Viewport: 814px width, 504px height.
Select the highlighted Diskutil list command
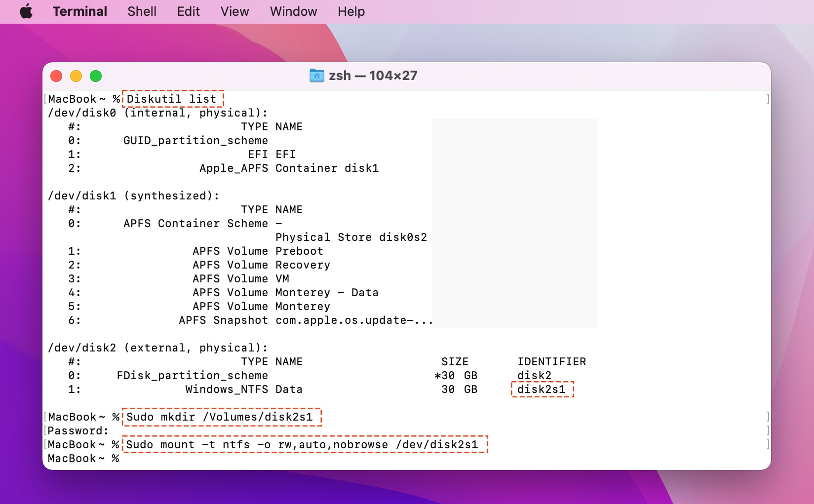pos(172,99)
